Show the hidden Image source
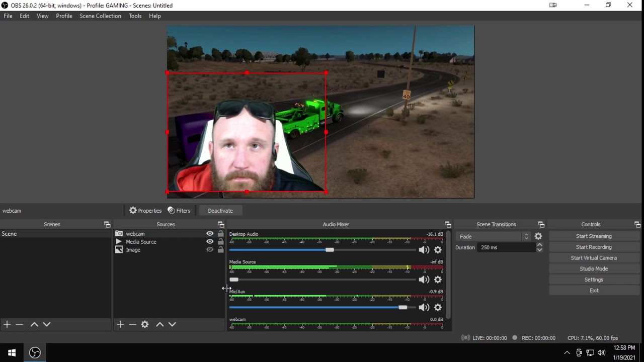644x362 pixels. click(210, 250)
